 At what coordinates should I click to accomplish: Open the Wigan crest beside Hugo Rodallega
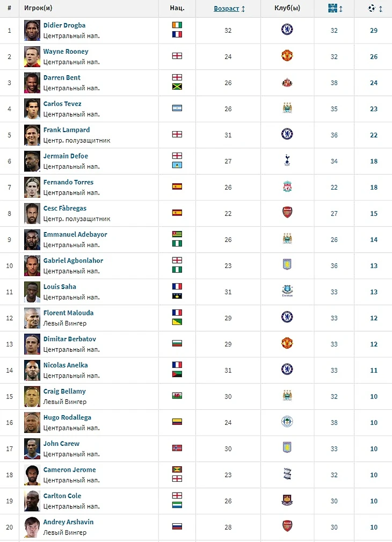click(x=287, y=422)
